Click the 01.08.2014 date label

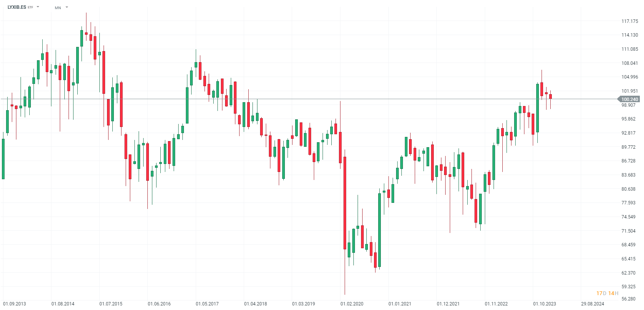click(63, 304)
